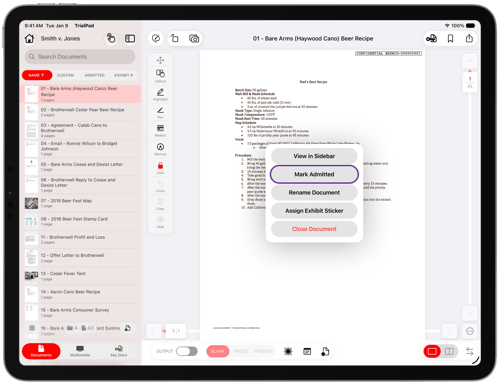The height and width of the screenshot is (386, 500).
Task: Go to previous page with left chevron
Action: pyautogui.click(x=153, y=331)
